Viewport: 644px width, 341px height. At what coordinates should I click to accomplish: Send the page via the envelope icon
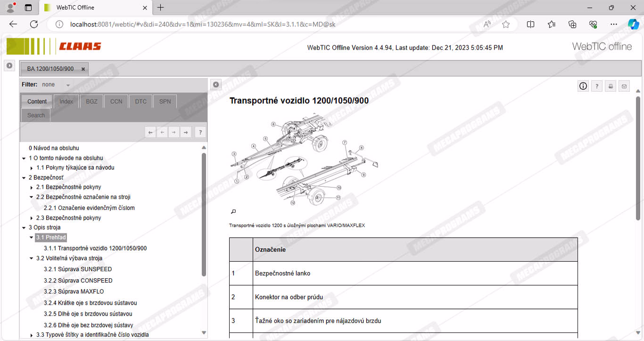[624, 86]
